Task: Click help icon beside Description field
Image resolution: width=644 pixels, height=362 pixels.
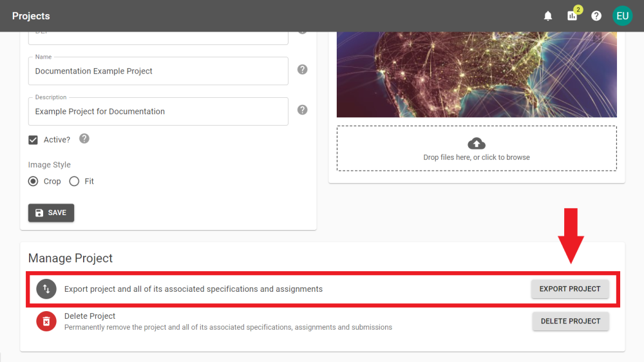Action: (302, 110)
